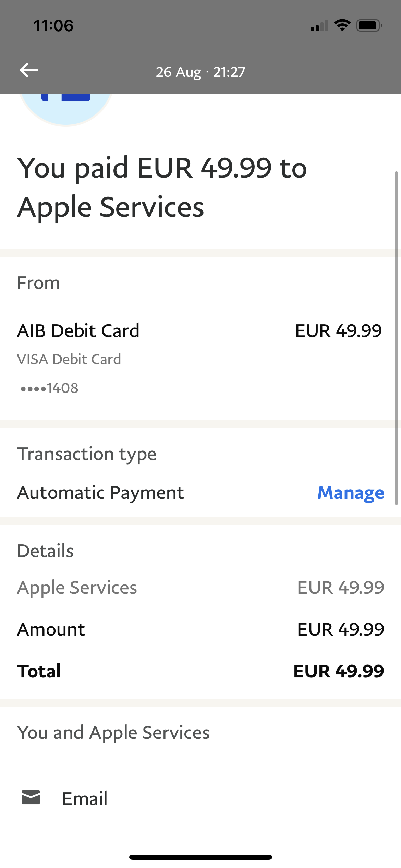Tap the status bar clock 11:06
The height and width of the screenshot is (868, 401).
[53, 26]
